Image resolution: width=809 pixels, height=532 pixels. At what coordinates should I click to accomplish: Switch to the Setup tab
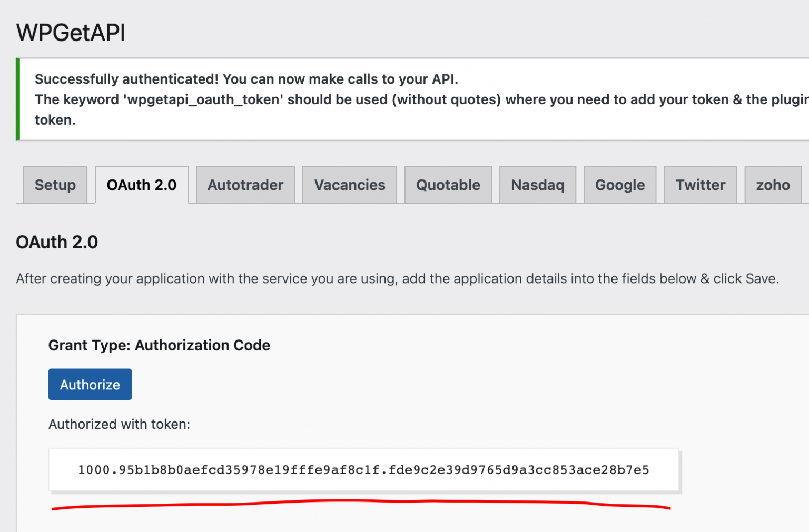click(55, 185)
